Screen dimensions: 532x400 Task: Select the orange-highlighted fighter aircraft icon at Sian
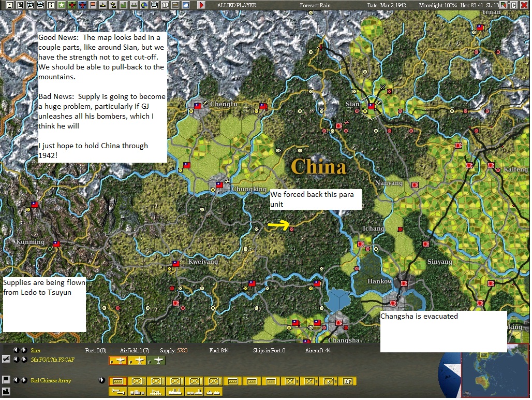[117, 361]
